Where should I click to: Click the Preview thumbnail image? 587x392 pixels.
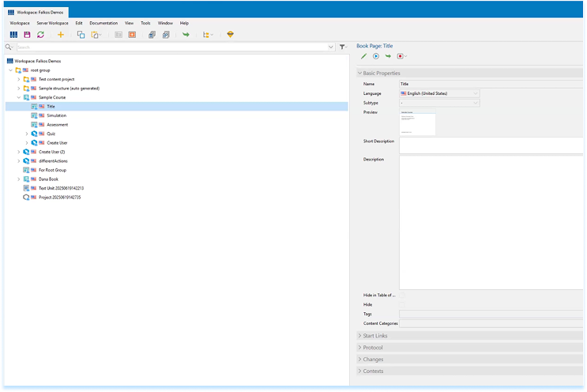coord(417,123)
